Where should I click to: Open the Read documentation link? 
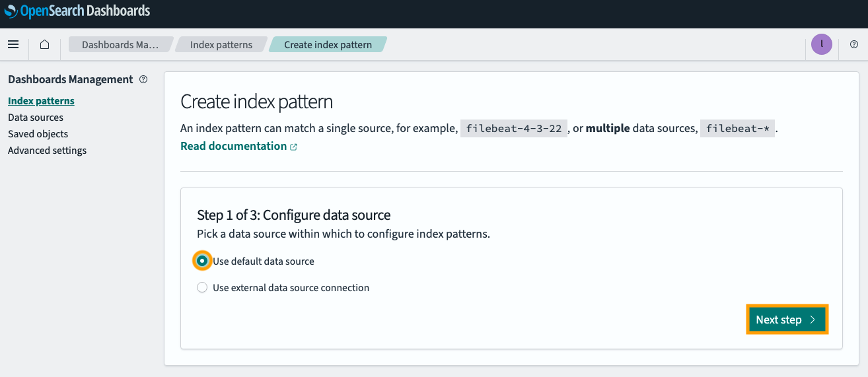238,146
